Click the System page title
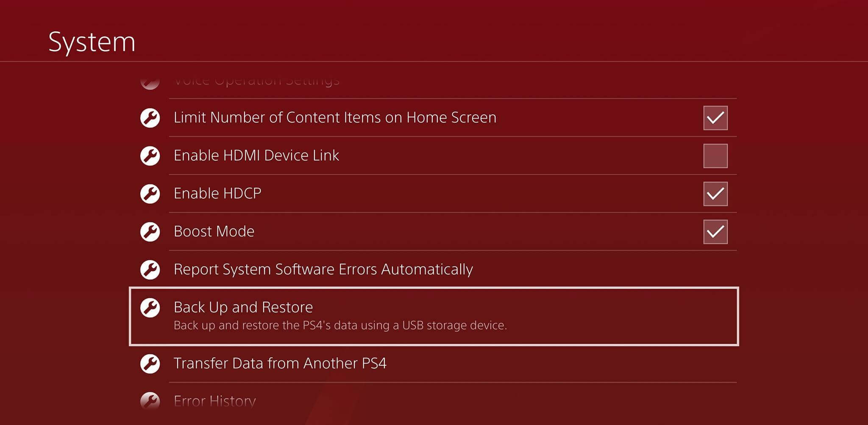The image size is (868, 425). click(x=92, y=42)
